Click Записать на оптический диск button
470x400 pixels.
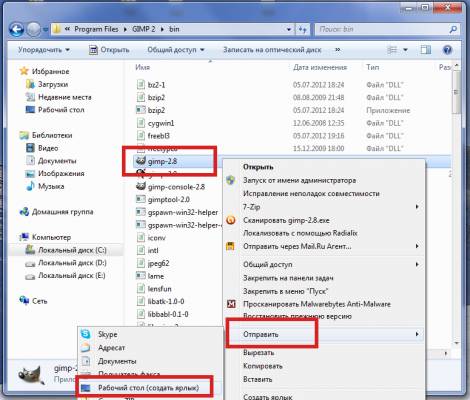point(272,50)
